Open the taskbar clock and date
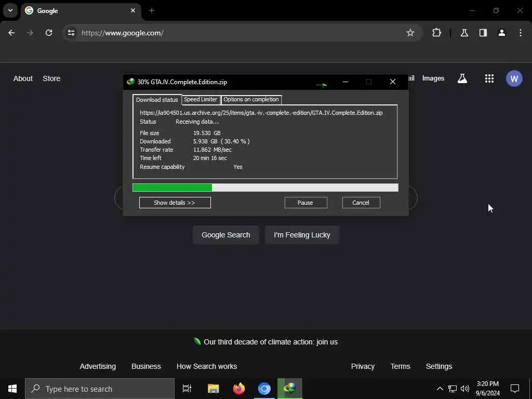Viewport: 532px width, 399px height. [x=487, y=389]
